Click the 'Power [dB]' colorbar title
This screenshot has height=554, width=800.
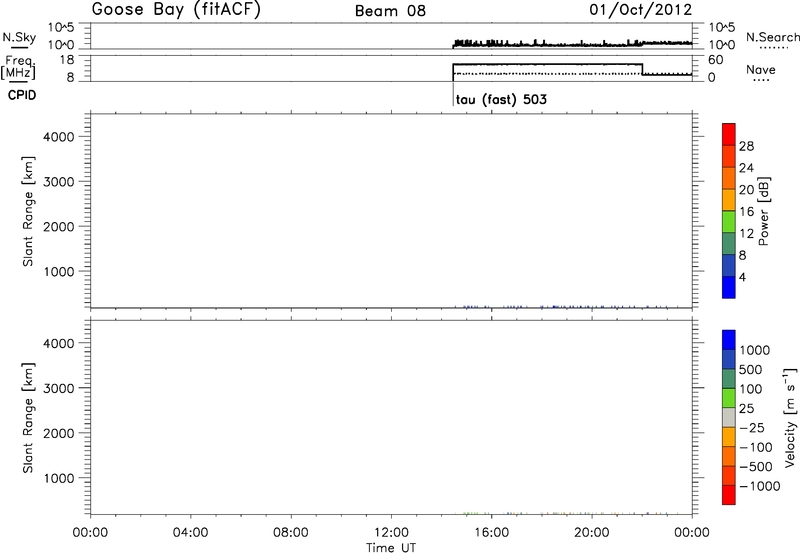pyautogui.click(x=763, y=211)
